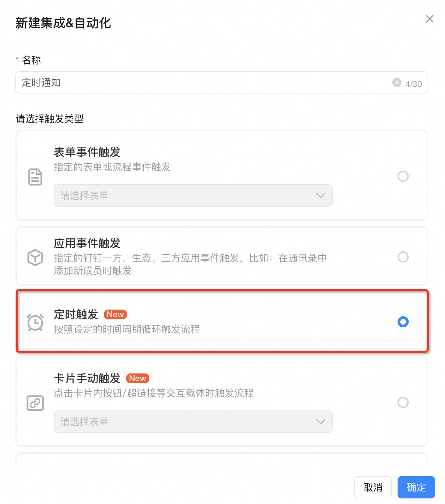Click the 取消 button
This screenshot has height=504, width=445.
pos(373,487)
